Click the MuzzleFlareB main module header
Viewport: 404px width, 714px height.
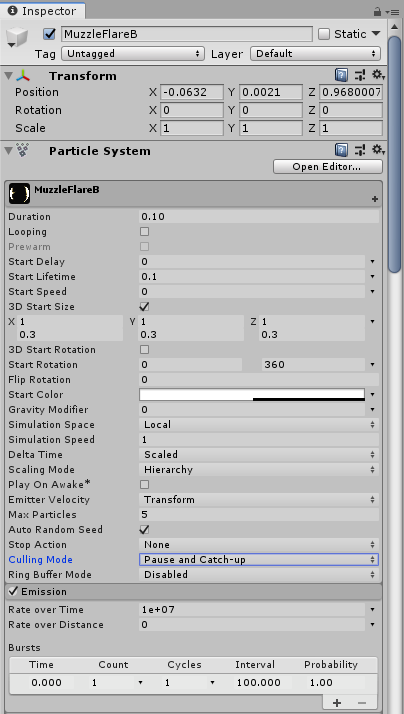pyautogui.click(x=194, y=193)
